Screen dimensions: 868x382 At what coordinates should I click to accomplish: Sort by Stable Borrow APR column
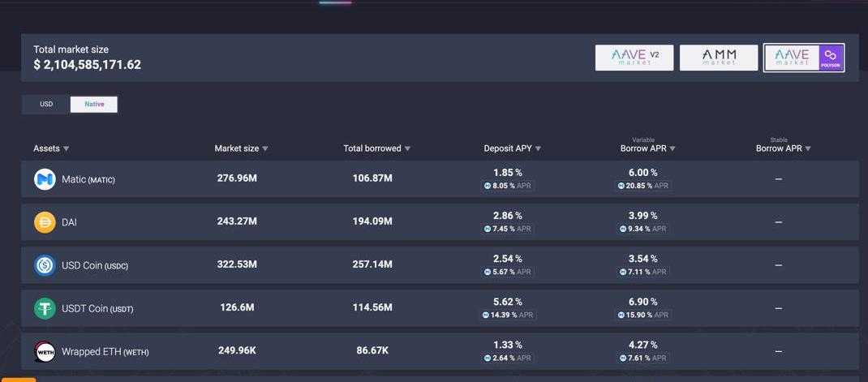click(783, 148)
